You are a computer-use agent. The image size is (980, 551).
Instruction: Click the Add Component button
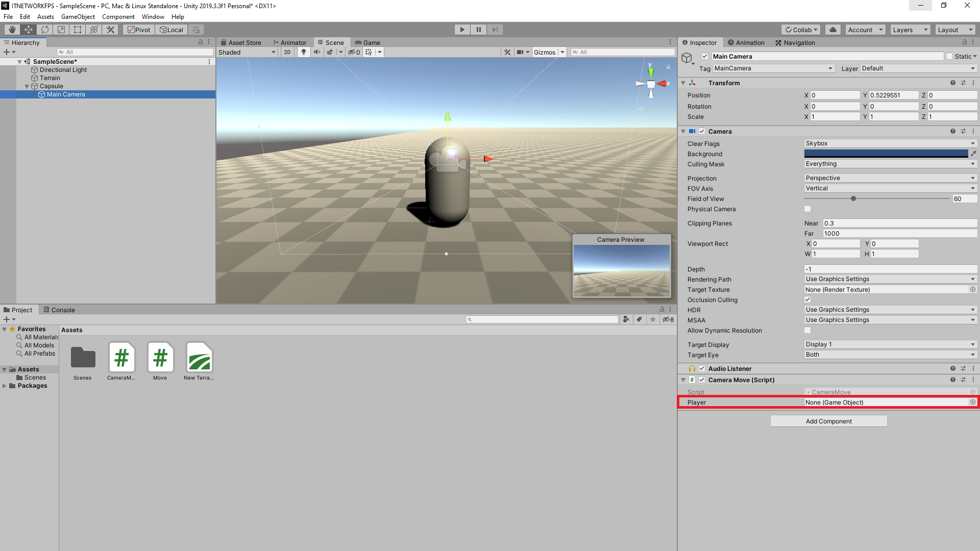pos(828,421)
